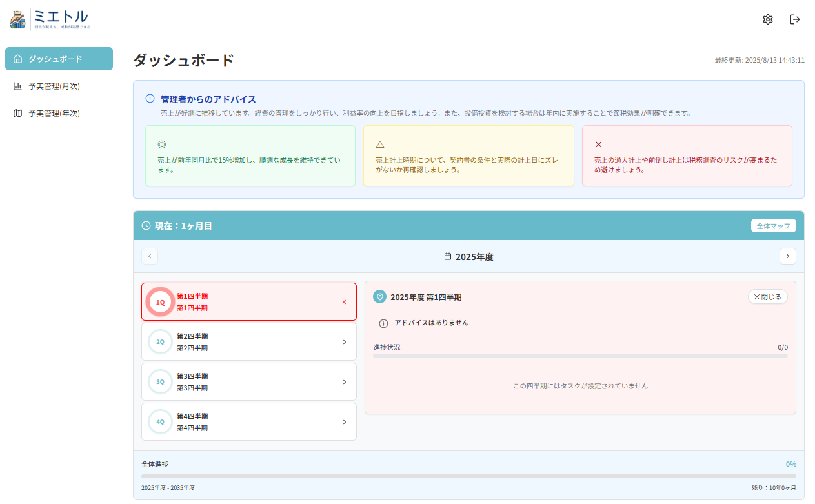Expand the 第3四半期 row chevron
Viewport: 815px width, 504px height.
pos(345,382)
